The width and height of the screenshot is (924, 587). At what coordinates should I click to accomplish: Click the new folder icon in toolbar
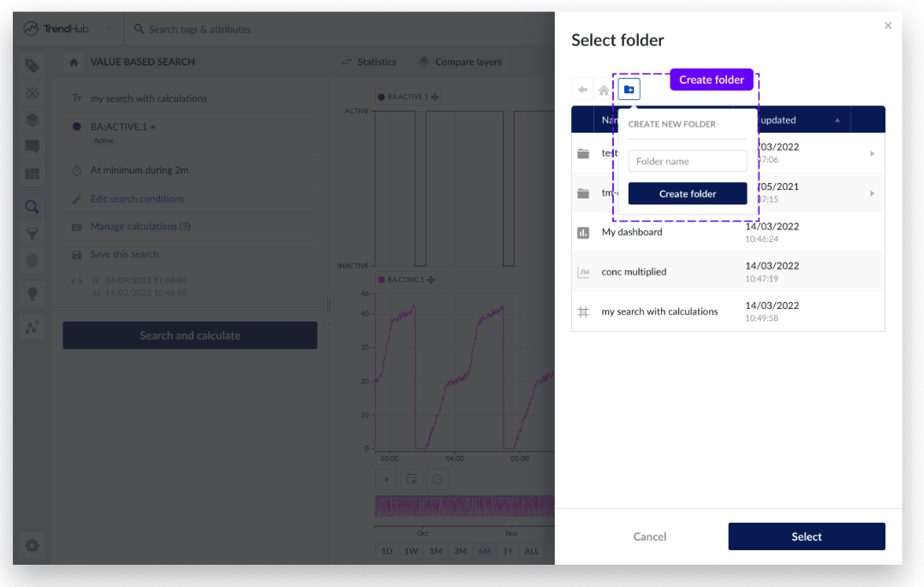pos(629,90)
